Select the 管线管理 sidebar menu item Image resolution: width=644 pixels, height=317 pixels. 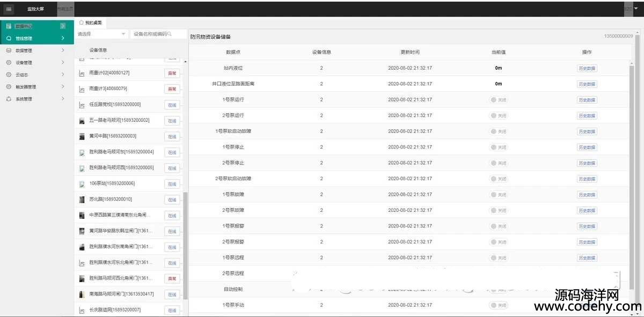tap(32, 38)
